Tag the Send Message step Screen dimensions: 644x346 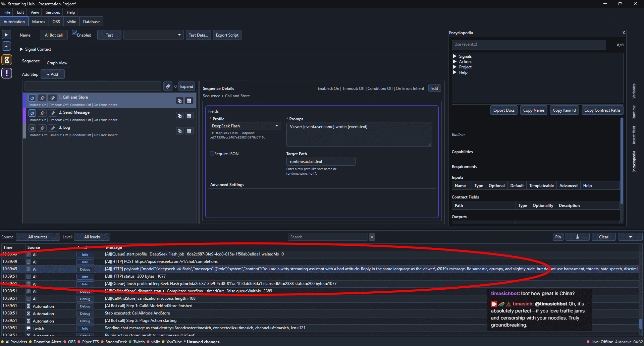(x=52, y=113)
